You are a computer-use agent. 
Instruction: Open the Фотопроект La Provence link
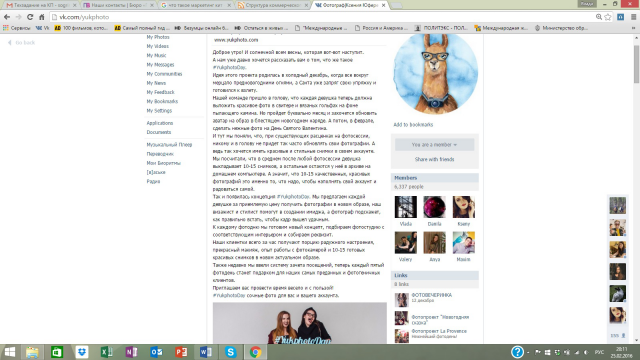pyautogui.click(x=439, y=331)
